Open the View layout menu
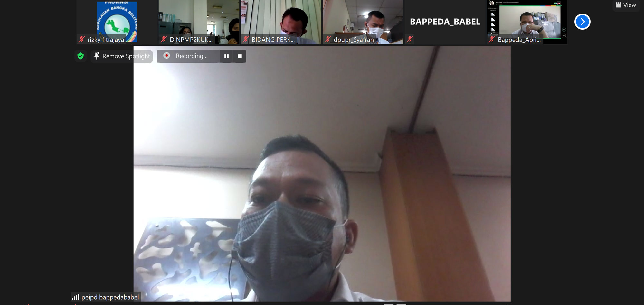The width and height of the screenshot is (644, 305). point(626,5)
